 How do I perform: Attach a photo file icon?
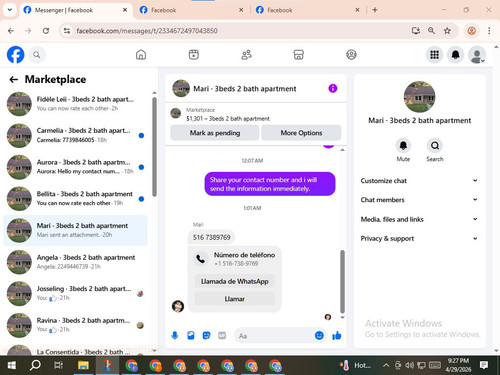(191, 335)
